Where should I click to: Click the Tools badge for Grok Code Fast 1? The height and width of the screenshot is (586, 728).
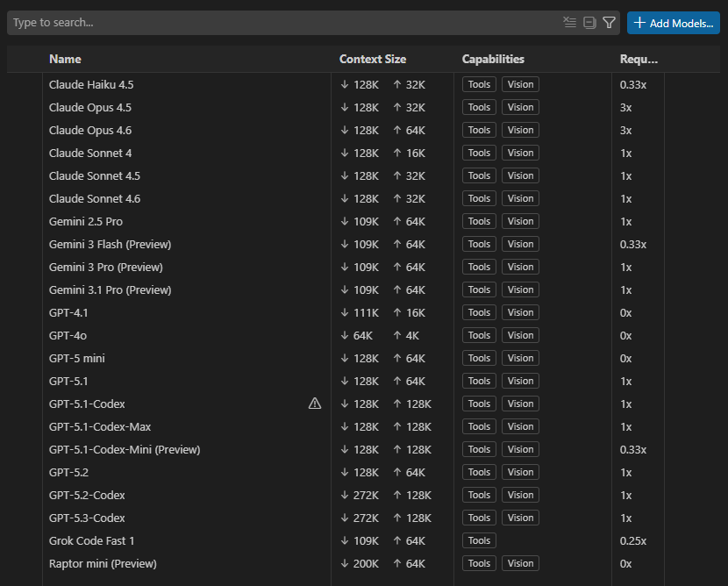479,540
